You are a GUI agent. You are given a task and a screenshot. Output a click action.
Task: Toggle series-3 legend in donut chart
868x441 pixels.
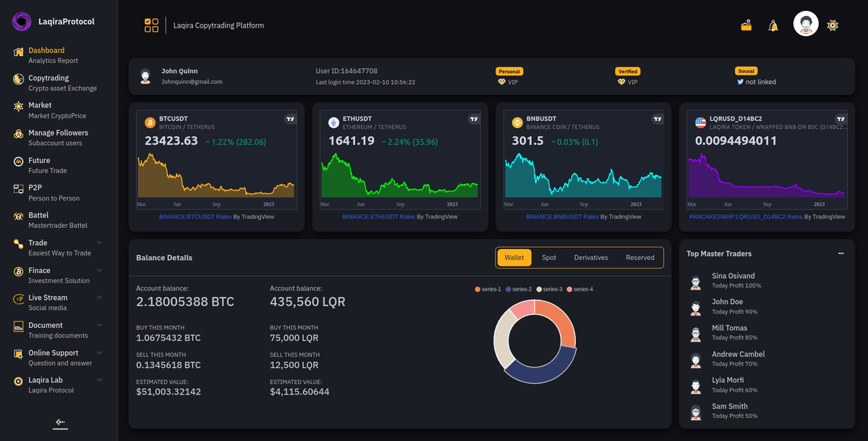click(550, 290)
